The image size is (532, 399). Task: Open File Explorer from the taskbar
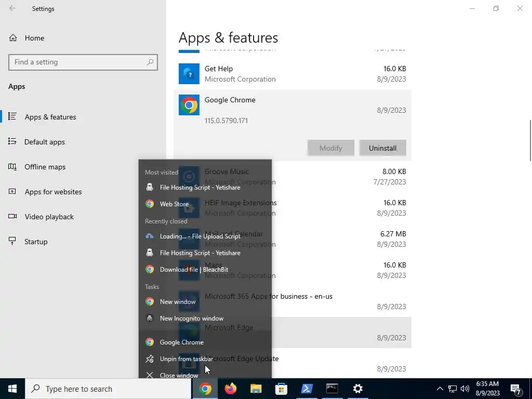256,389
